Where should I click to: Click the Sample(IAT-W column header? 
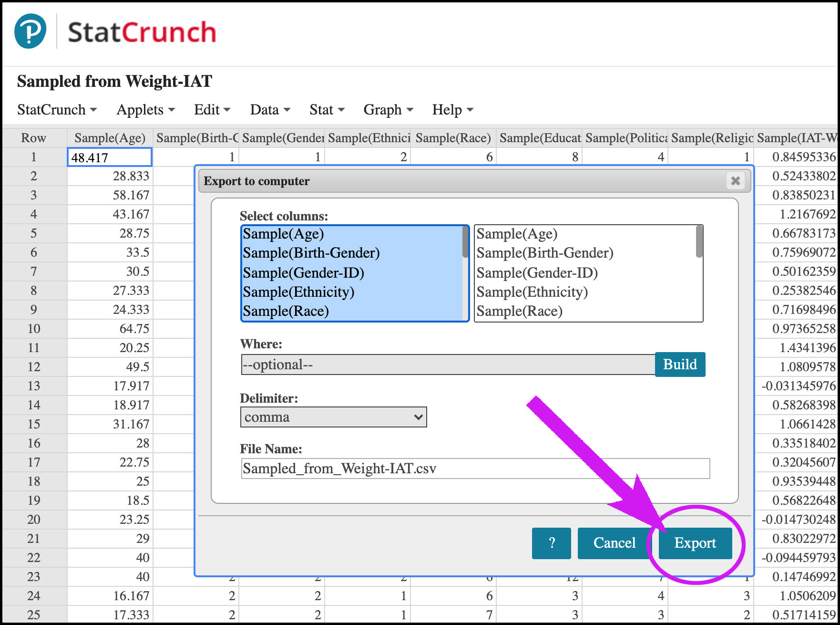tap(796, 138)
